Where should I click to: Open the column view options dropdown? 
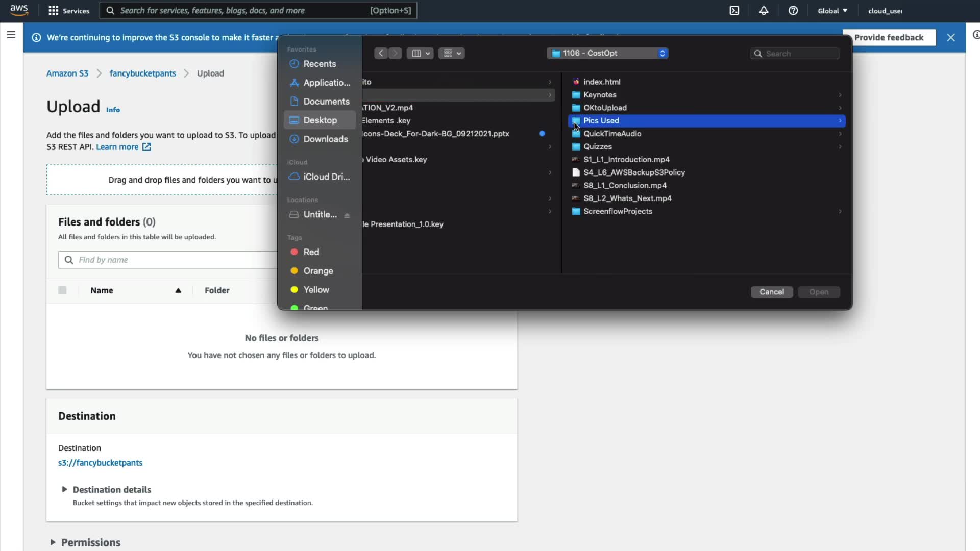(420, 53)
